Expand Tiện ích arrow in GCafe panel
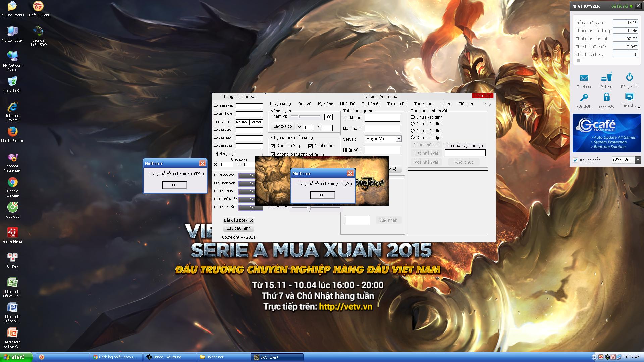644x362 pixels. tap(639, 107)
